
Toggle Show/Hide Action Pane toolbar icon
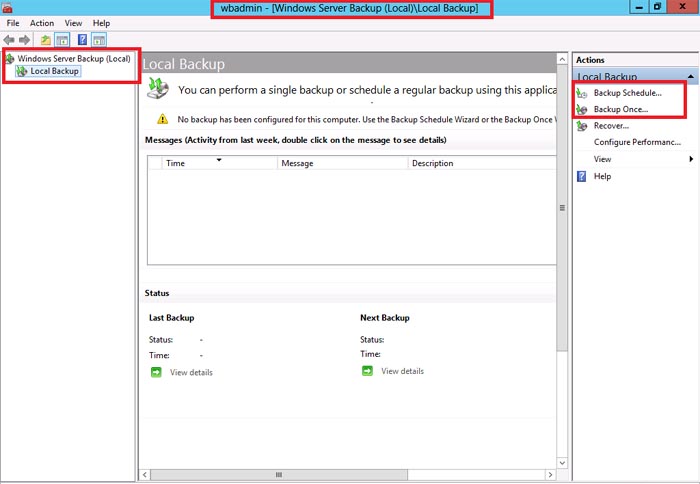(99, 40)
